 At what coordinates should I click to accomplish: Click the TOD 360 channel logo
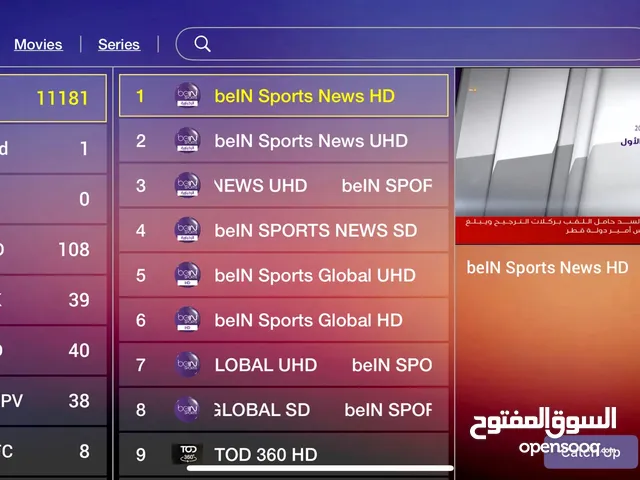coord(187,454)
